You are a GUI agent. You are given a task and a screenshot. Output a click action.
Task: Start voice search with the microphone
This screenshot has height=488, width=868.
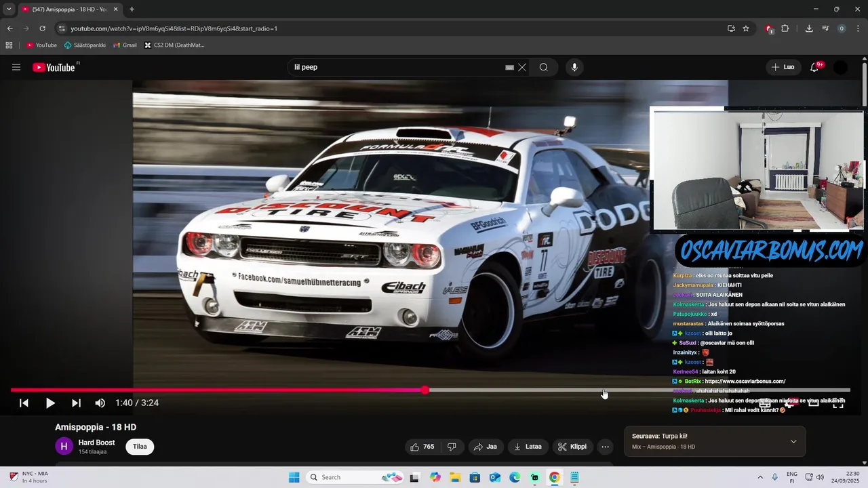[574, 67]
